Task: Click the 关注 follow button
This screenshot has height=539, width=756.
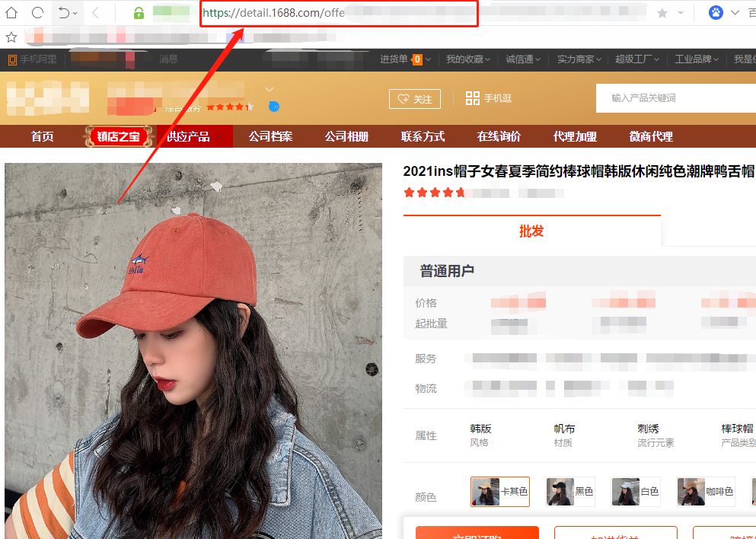Action: (x=415, y=99)
